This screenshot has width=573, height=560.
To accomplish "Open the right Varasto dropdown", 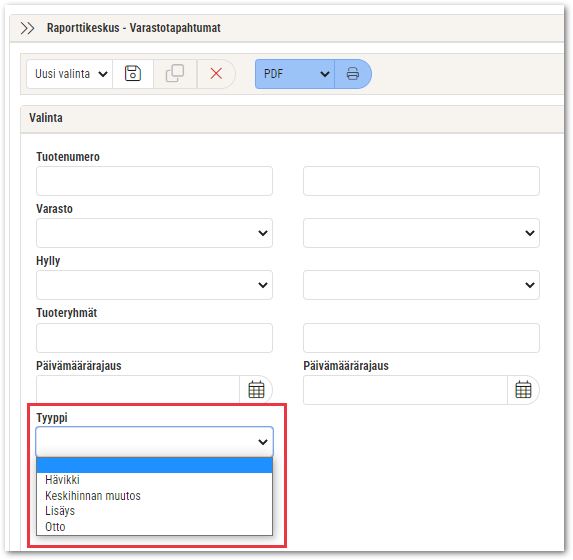I will coord(421,233).
